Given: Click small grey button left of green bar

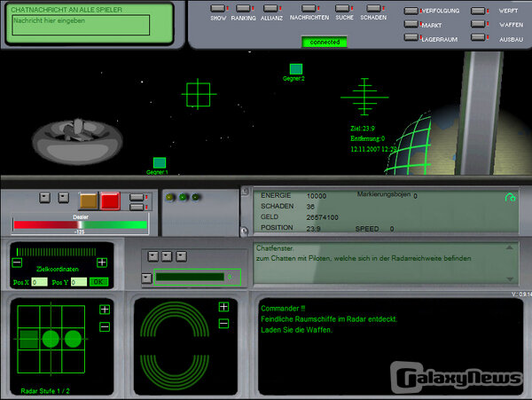Looking at the screenshot, I should (146, 278).
